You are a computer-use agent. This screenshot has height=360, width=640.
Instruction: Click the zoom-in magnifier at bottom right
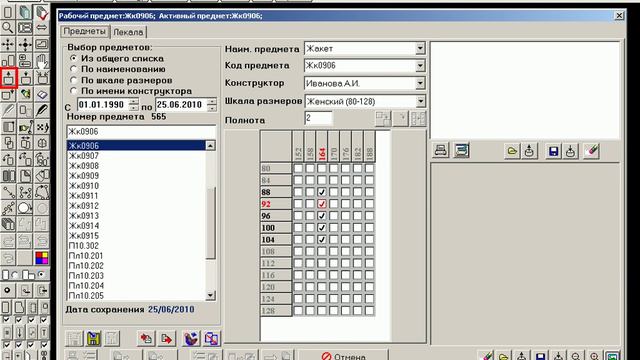[x=595, y=356]
